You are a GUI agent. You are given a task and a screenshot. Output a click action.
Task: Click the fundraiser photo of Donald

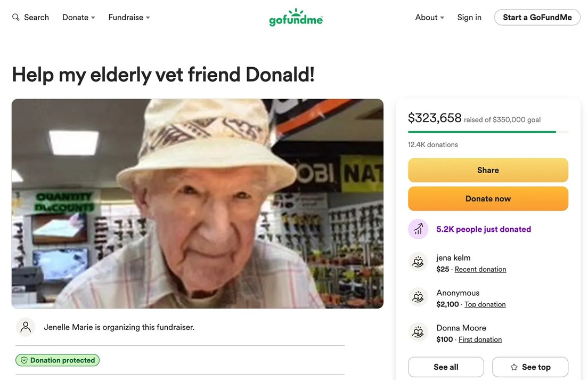pos(198,204)
